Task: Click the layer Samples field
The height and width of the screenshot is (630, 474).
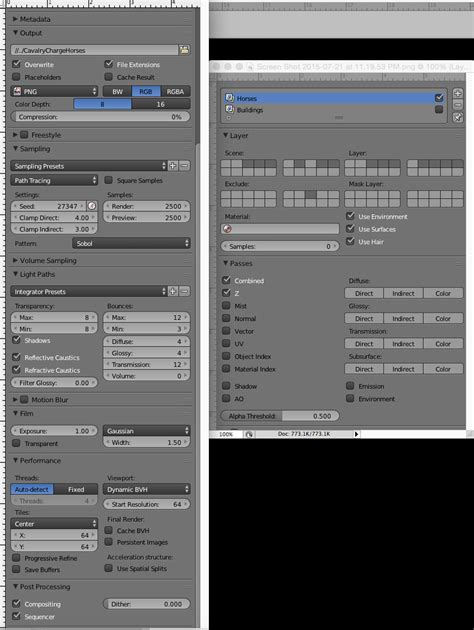Action: 280,246
